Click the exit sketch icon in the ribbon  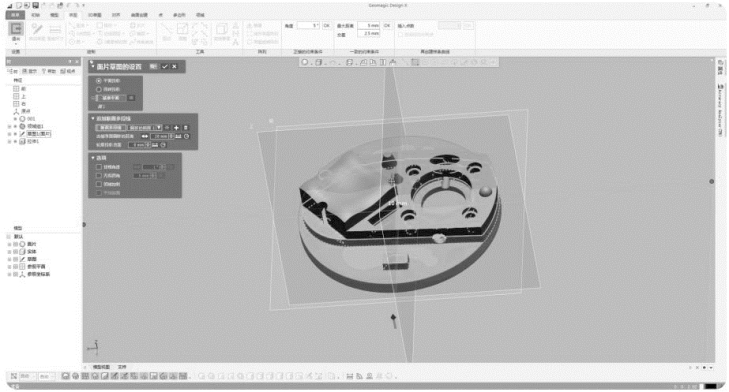pos(16,29)
